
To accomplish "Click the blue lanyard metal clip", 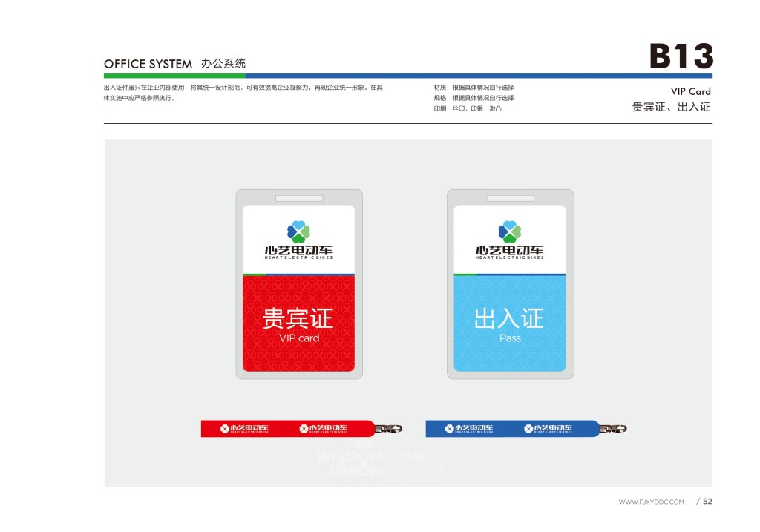I will (x=613, y=429).
